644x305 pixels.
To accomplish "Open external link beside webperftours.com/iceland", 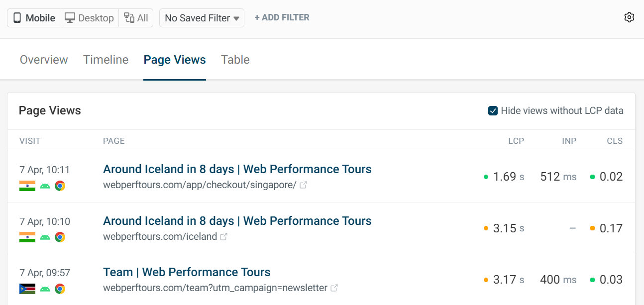I will click(x=224, y=236).
